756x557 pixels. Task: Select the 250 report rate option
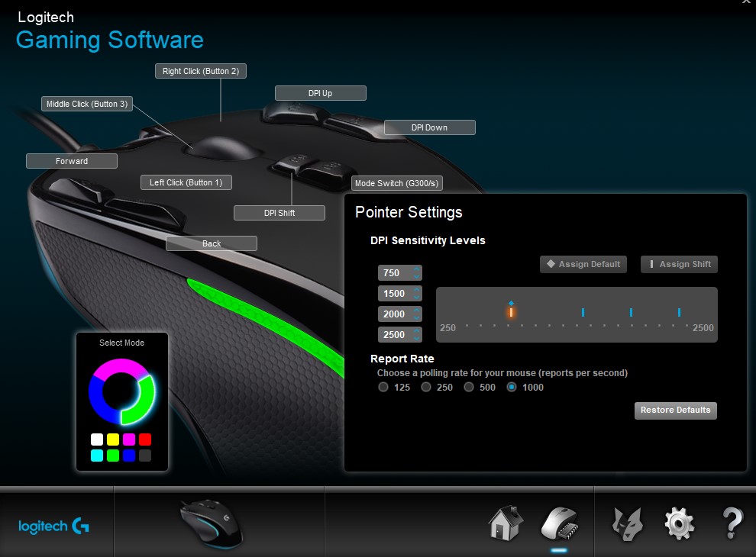click(426, 388)
